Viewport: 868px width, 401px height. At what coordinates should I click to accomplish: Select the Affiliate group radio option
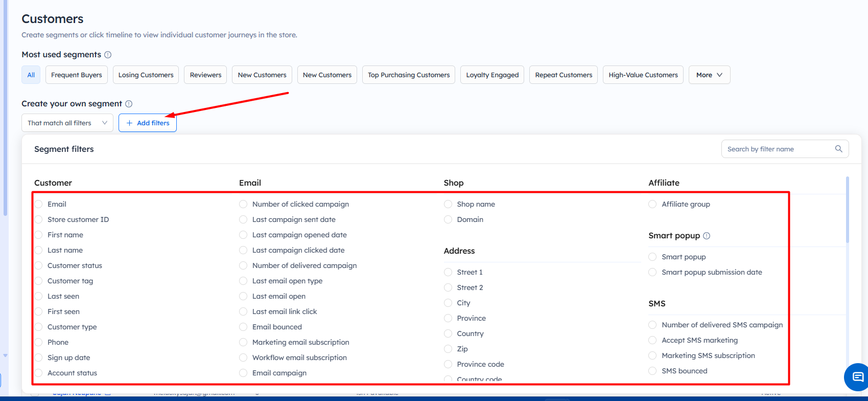(x=652, y=204)
